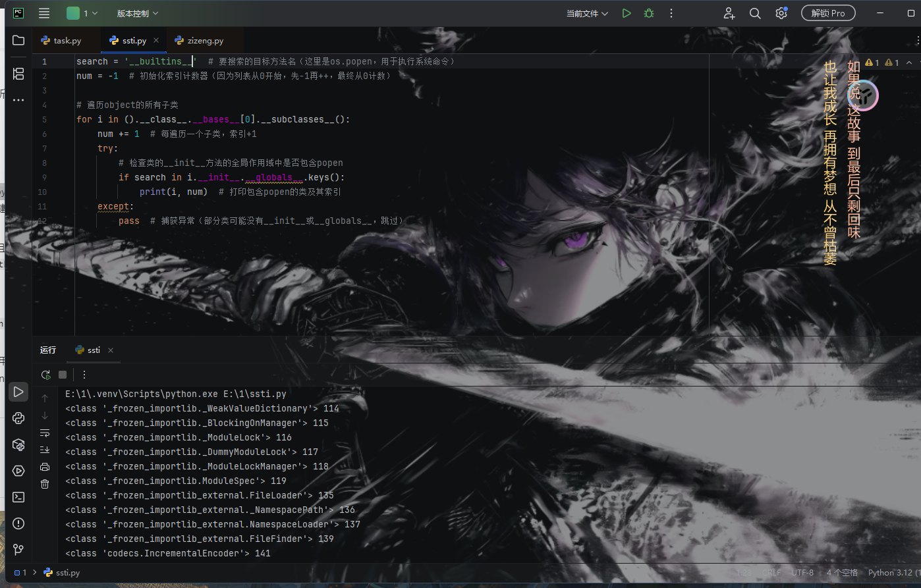The image size is (921, 588).
Task: Start debugging with the bug icon
Action: pyautogui.click(x=649, y=13)
